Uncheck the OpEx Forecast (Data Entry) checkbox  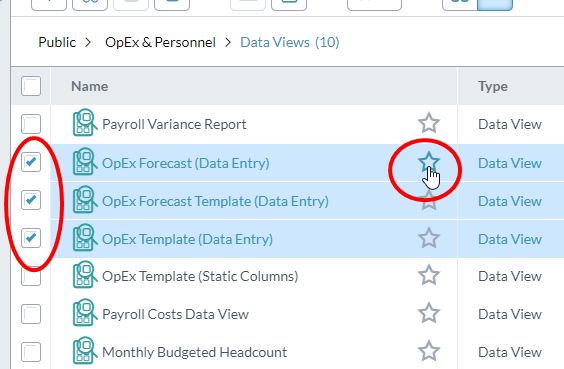31,162
